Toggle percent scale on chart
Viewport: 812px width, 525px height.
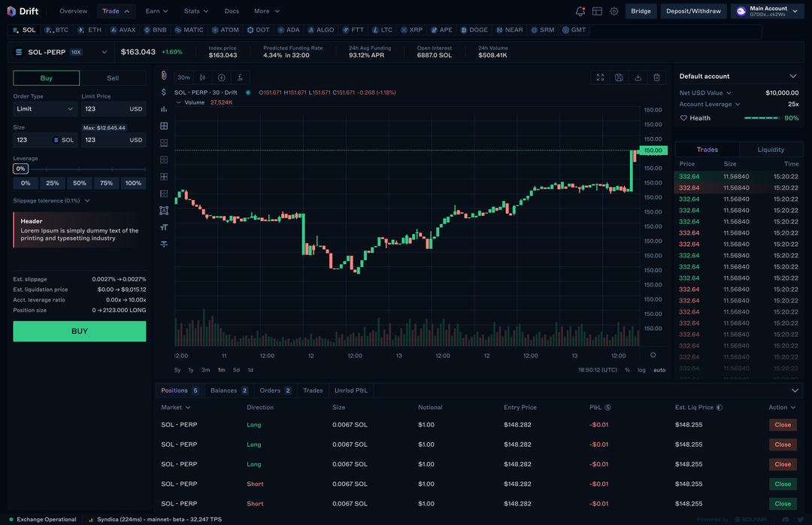point(627,370)
